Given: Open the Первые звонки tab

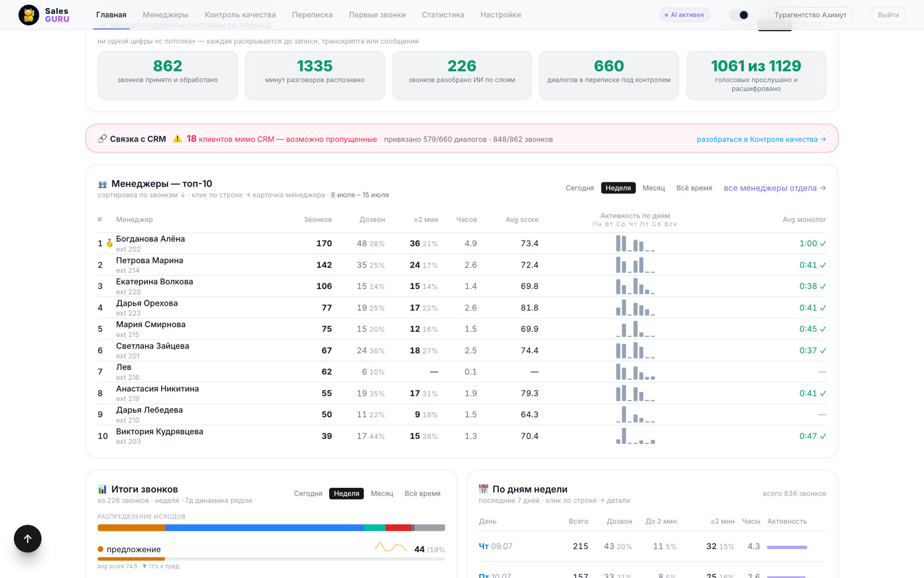Looking at the screenshot, I should pos(377,15).
